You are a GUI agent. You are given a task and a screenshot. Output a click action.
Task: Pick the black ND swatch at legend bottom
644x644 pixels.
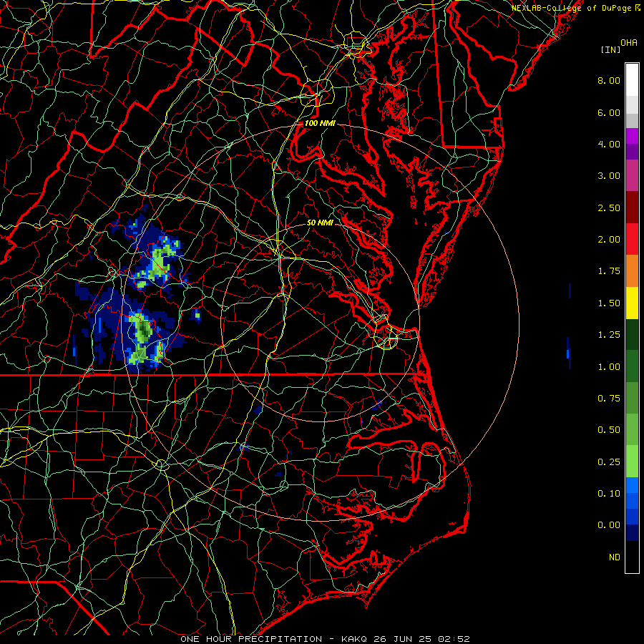click(632, 557)
